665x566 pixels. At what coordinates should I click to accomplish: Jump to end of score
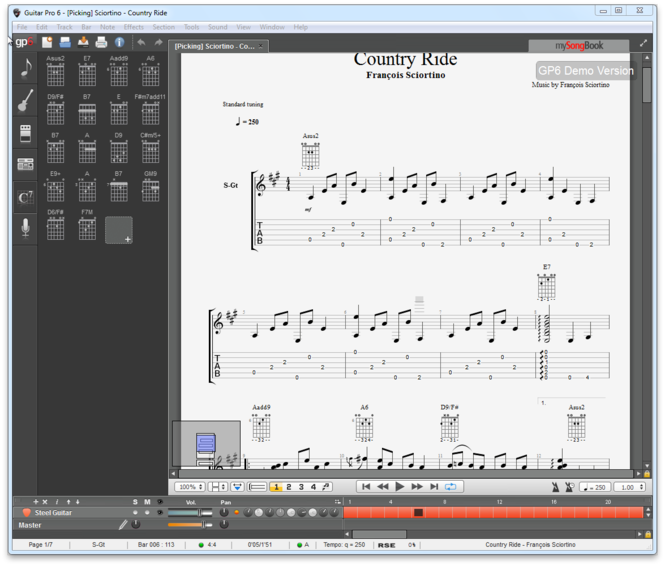pyautogui.click(x=434, y=487)
